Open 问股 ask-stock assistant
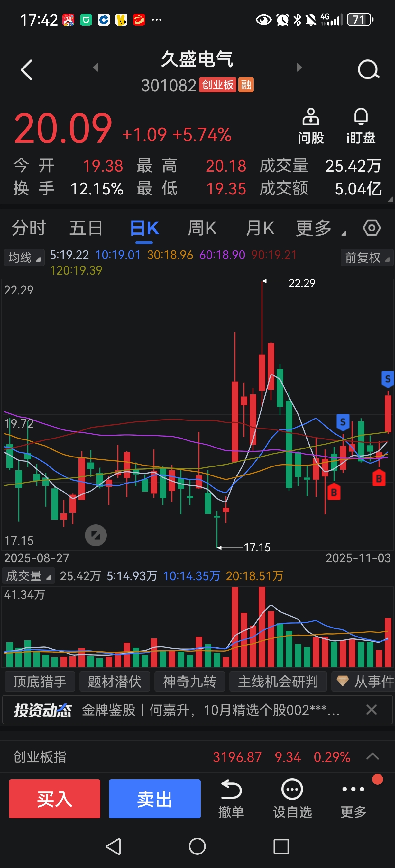395x868 pixels. 311,126
